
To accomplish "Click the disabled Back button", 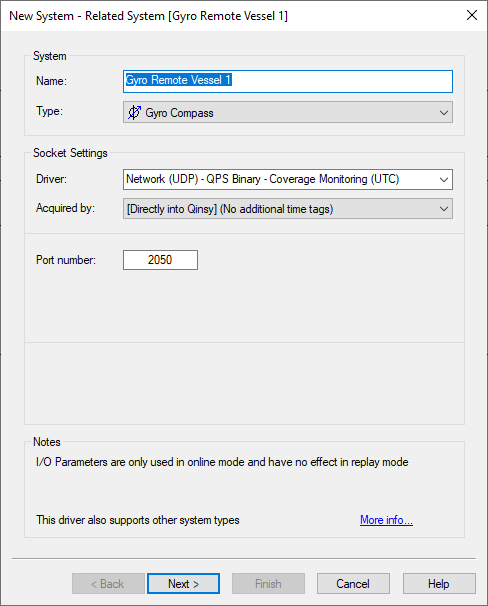I will coord(108,584).
